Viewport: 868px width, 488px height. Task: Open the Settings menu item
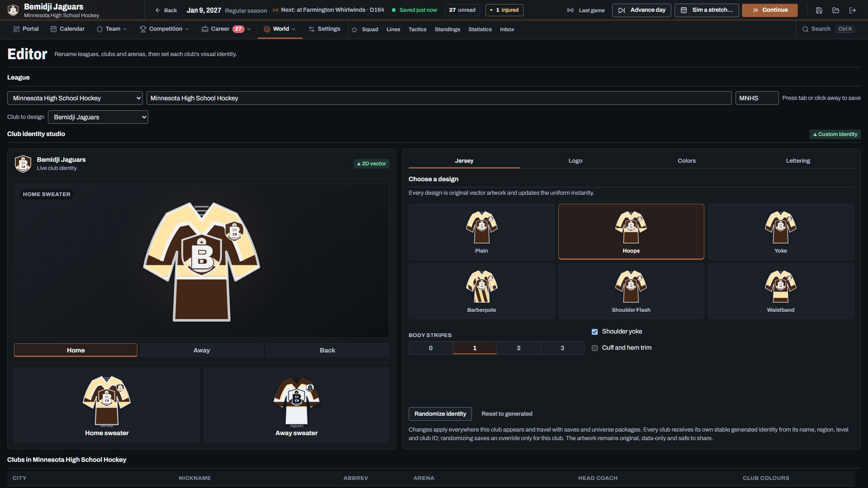[325, 29]
